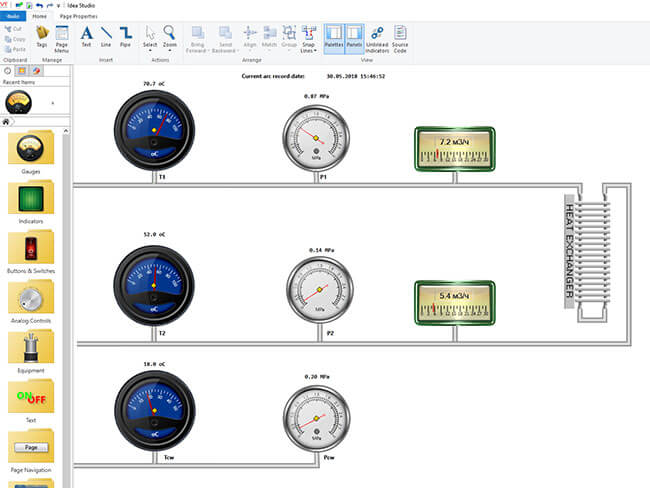Click the Match size tool icon

[x=269, y=33]
